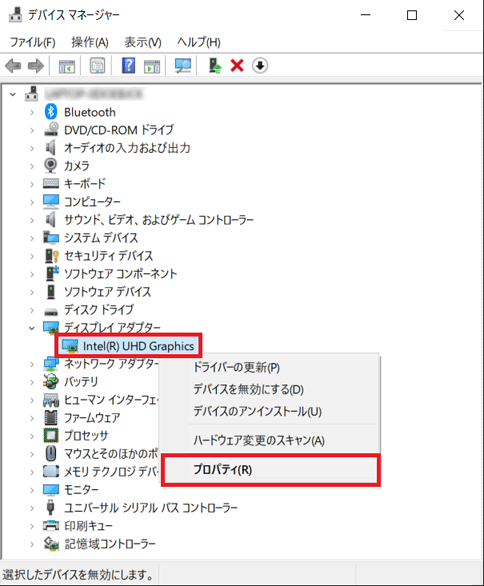Open the ファイル(F) menu
The image size is (484, 586).
pyautogui.click(x=33, y=42)
